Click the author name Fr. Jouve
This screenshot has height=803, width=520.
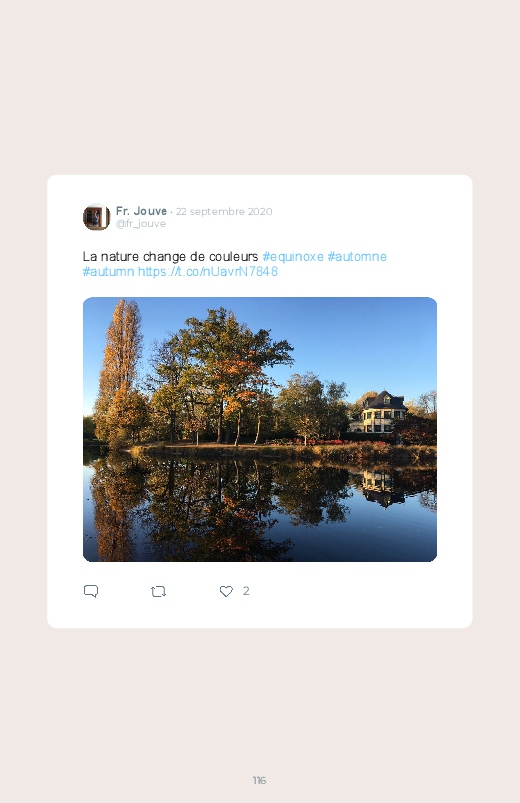pyautogui.click(x=141, y=211)
